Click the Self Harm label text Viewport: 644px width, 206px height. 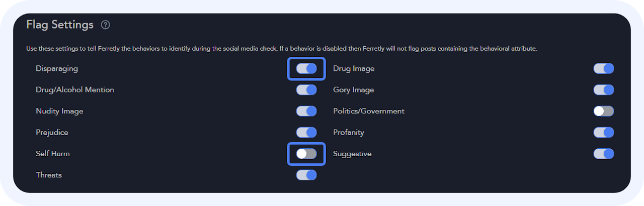pyautogui.click(x=53, y=154)
